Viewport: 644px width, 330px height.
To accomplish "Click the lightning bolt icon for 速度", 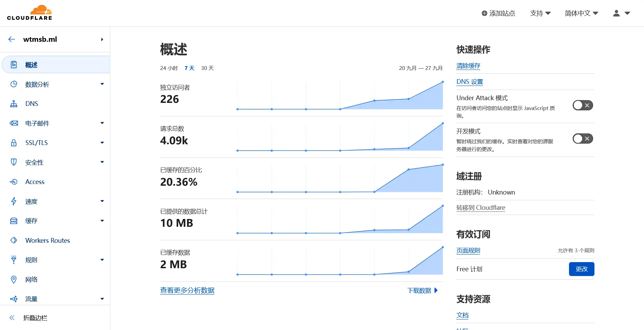I will click(x=14, y=201).
